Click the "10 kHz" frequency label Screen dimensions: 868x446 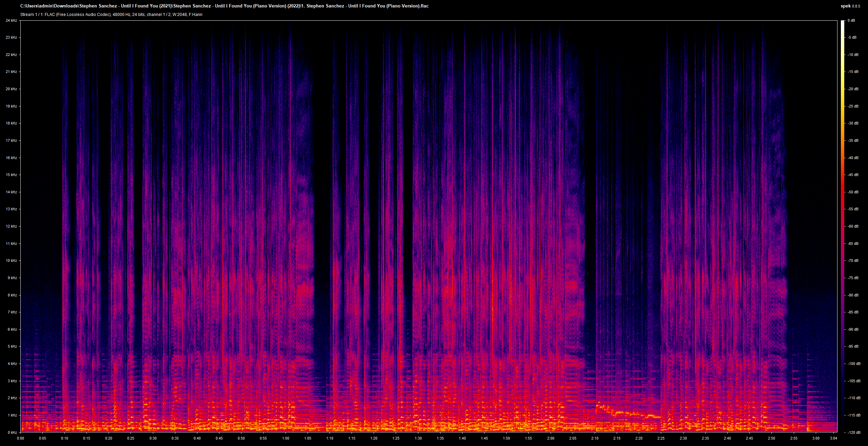tap(11, 261)
